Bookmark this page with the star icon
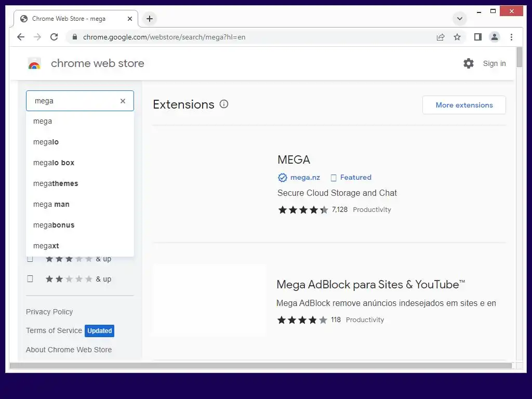 [457, 37]
